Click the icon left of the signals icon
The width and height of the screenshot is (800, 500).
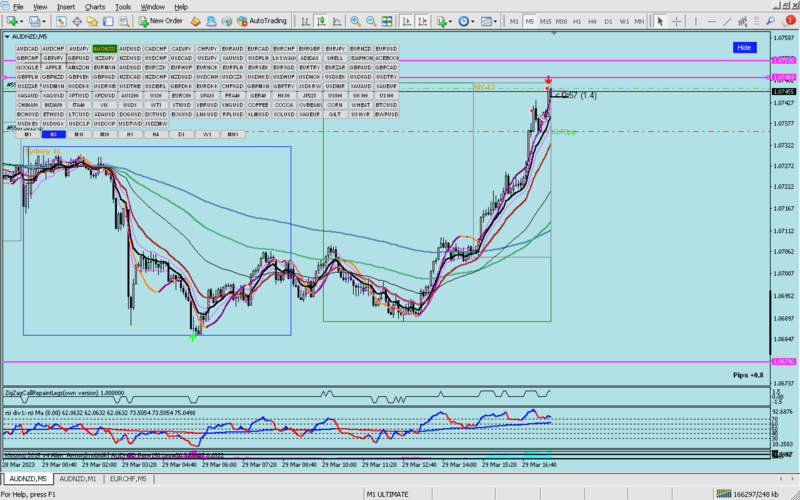coord(211,21)
